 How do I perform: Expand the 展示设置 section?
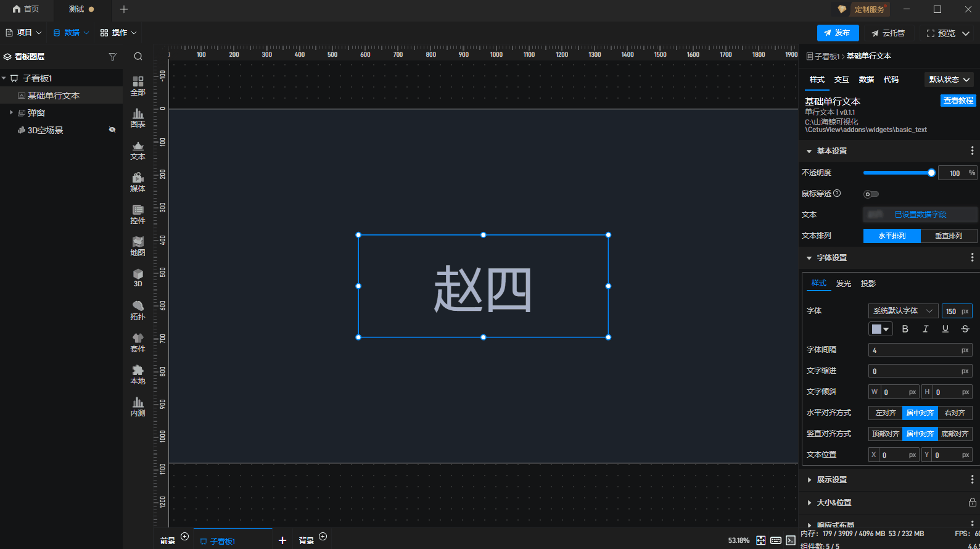(x=831, y=480)
